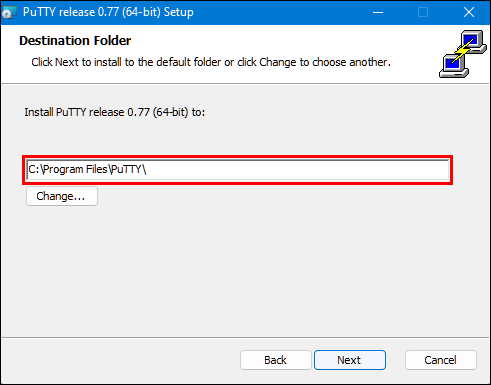Click the yellow lightning bolt in PuTTY logo
The image size is (491, 385).
[x=463, y=51]
